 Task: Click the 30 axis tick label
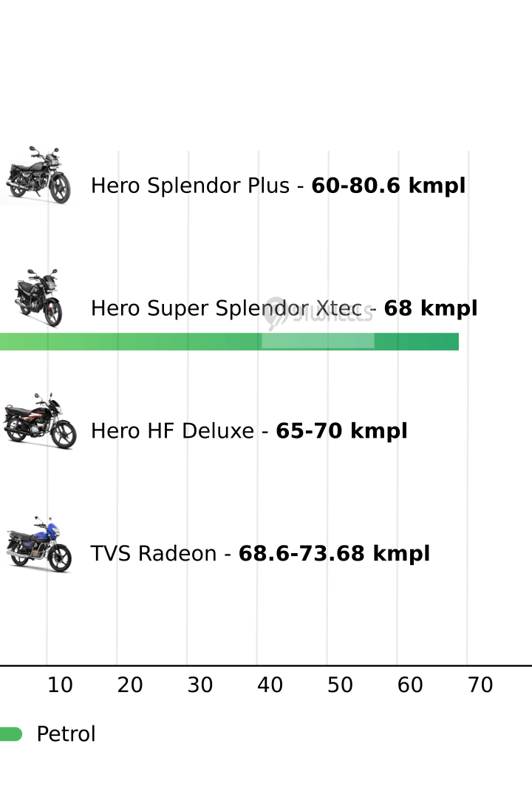[x=200, y=685]
